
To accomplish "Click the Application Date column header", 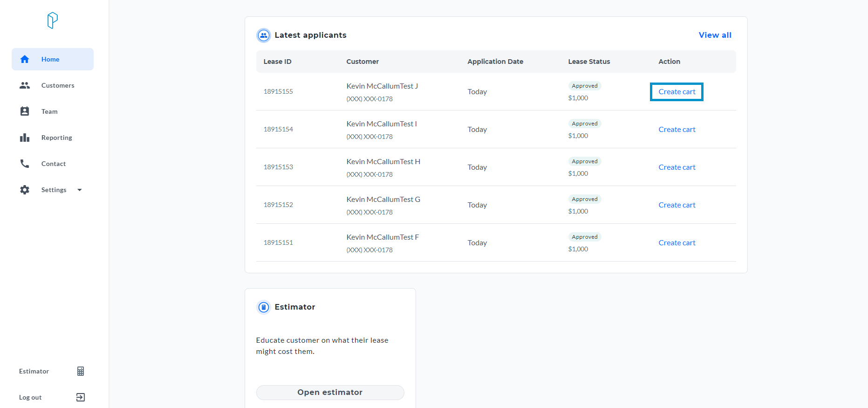I will 495,62.
